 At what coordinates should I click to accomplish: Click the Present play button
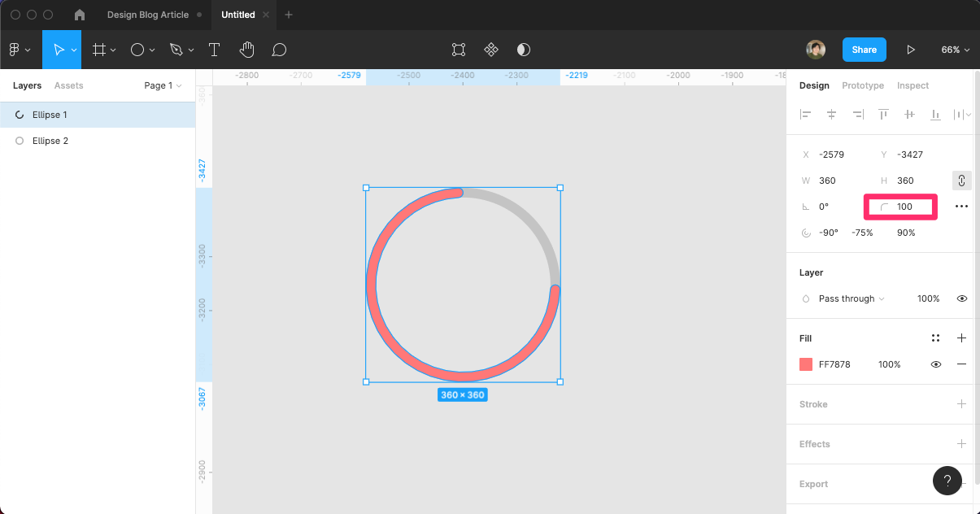(x=911, y=50)
